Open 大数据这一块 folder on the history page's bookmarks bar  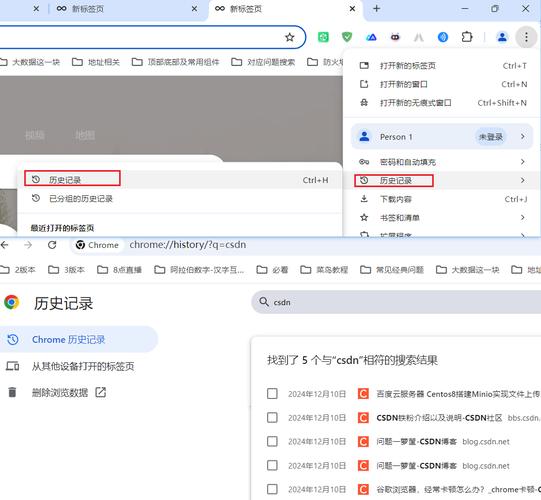pos(468,269)
